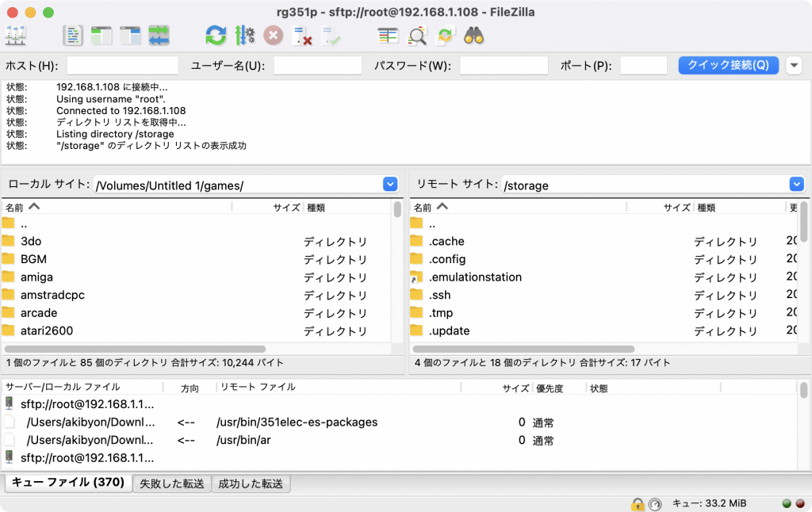Click the green activity indicator light
This screenshot has height=512, width=812.
787,504
